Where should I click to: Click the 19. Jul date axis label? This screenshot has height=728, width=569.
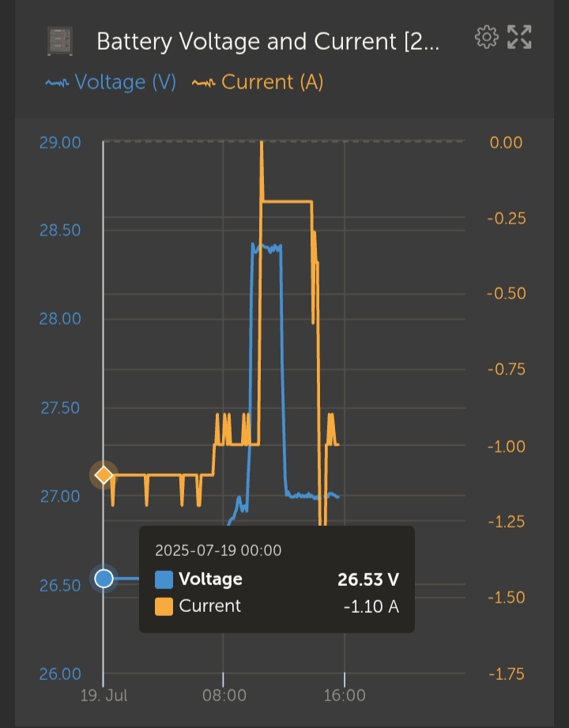[x=104, y=696]
